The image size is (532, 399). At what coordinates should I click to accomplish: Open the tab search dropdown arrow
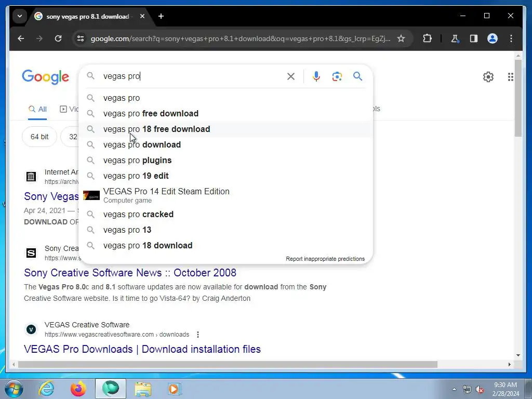[20, 16]
